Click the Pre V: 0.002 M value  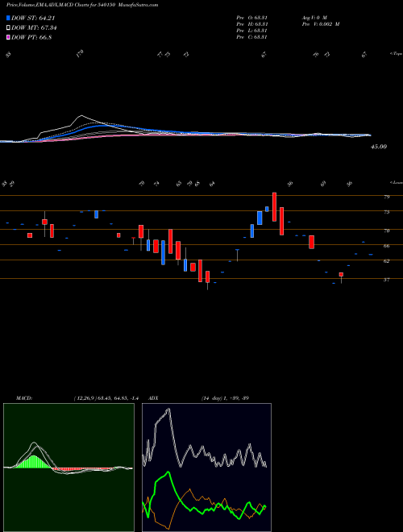320,24
